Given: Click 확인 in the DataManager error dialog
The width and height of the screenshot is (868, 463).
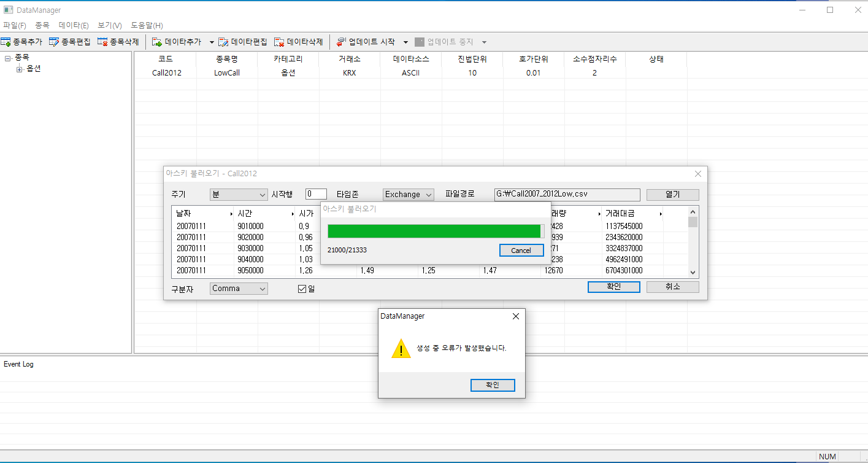Looking at the screenshot, I should (x=492, y=385).
